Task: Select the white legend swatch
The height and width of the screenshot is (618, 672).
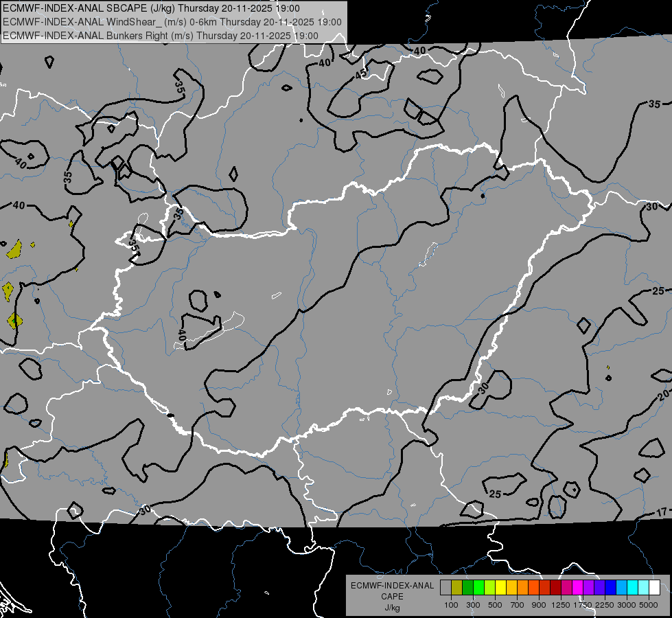Action: pos(654,588)
